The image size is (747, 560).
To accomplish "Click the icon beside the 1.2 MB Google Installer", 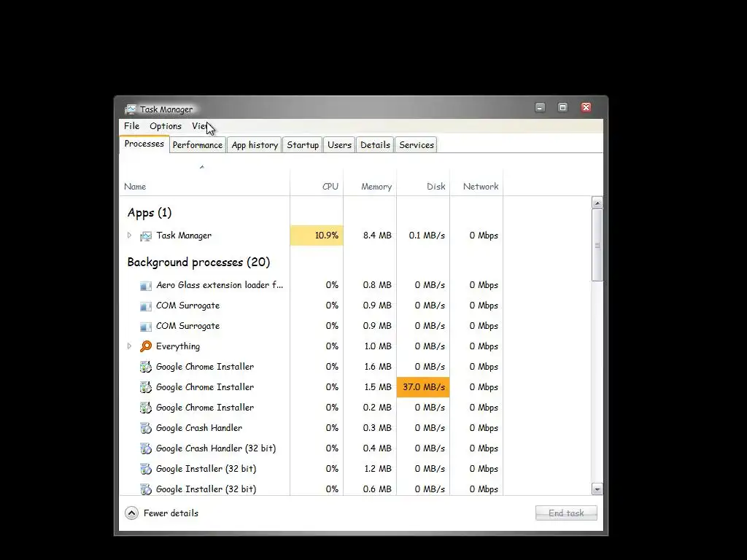I will [x=145, y=469].
